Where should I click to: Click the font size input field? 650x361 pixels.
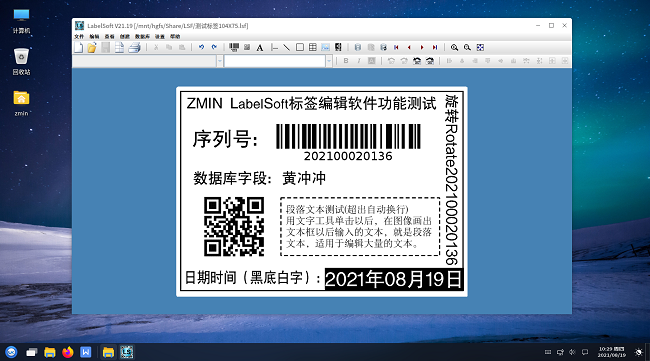275,61
